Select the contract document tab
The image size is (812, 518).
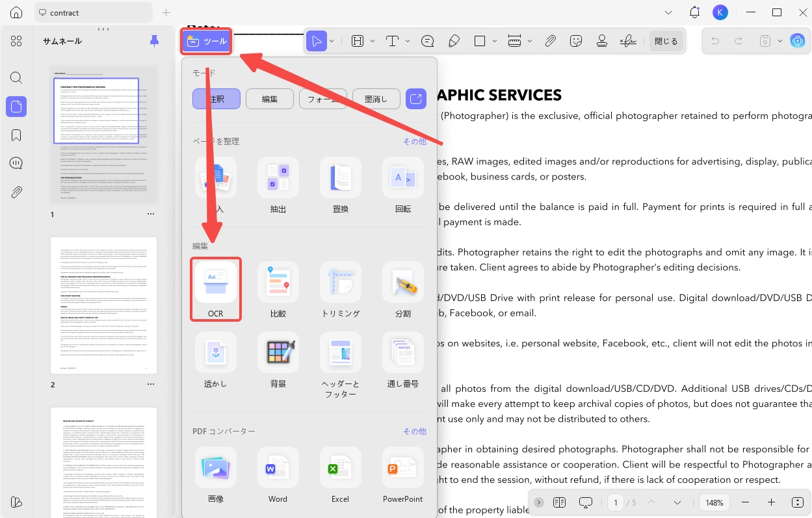pos(92,12)
